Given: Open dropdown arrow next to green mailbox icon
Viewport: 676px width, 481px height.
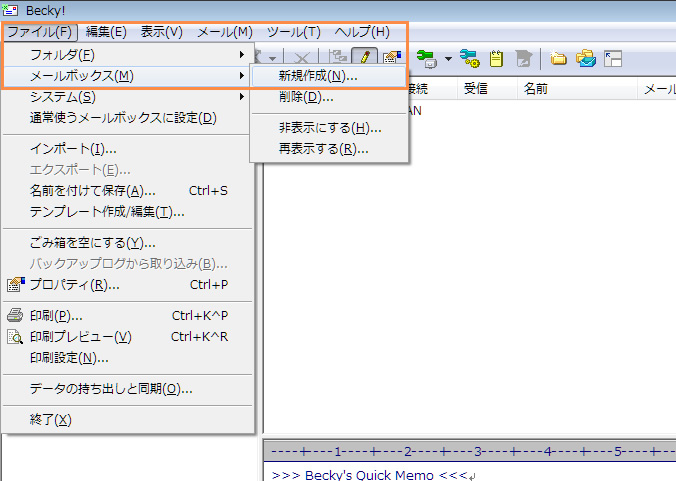Looking at the screenshot, I should click(449, 58).
